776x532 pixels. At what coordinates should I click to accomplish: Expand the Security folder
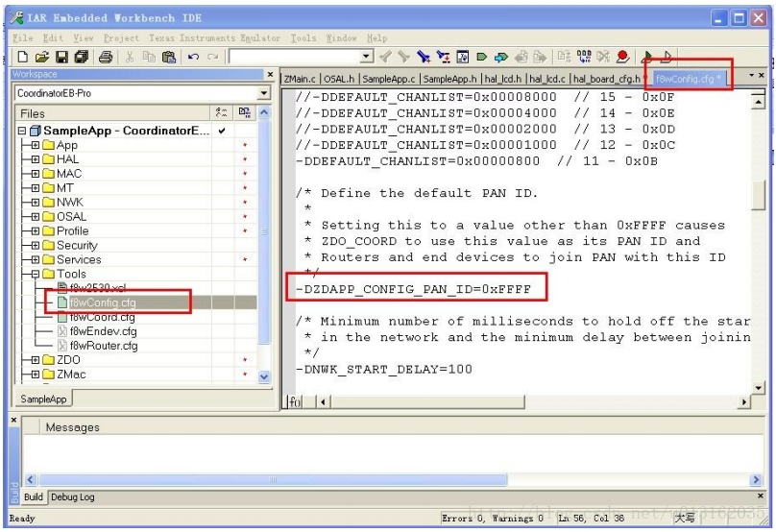[36, 246]
